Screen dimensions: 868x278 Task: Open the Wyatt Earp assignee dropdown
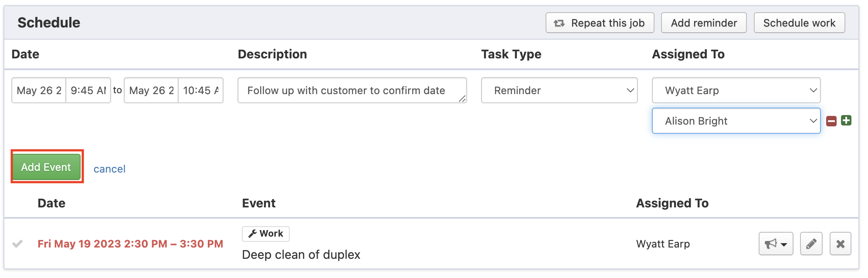pos(736,90)
